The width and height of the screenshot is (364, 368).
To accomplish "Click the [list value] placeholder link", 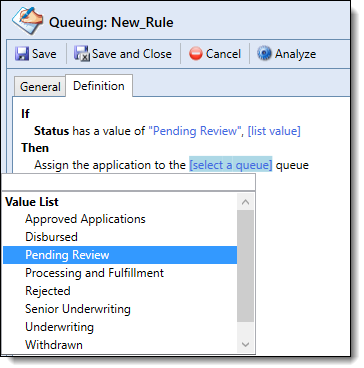I will coord(274,131).
